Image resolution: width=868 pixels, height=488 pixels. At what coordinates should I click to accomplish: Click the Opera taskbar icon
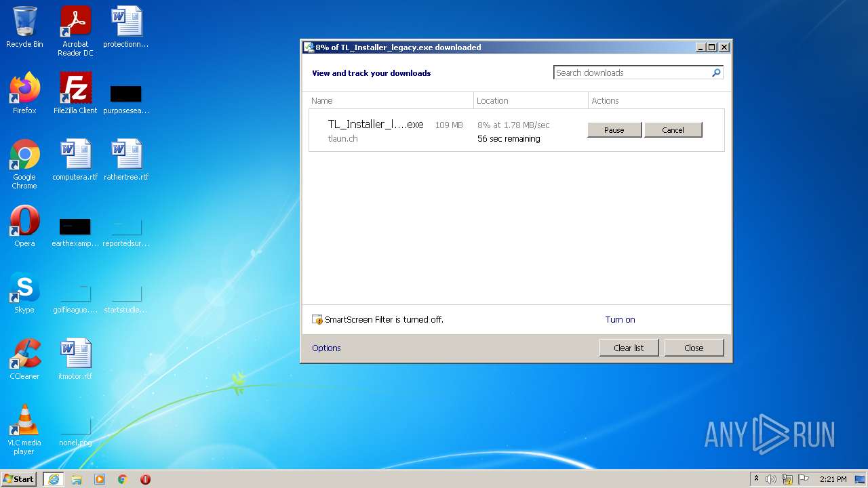point(145,479)
